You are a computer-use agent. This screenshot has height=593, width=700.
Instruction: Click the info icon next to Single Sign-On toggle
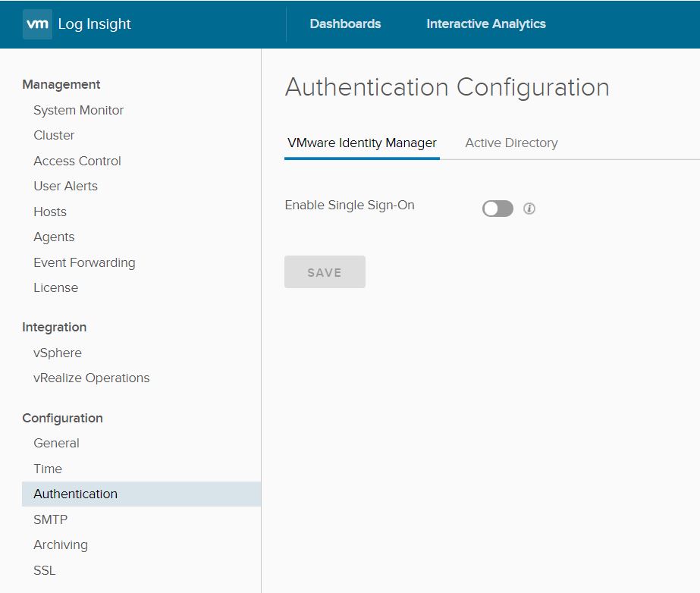pos(529,208)
